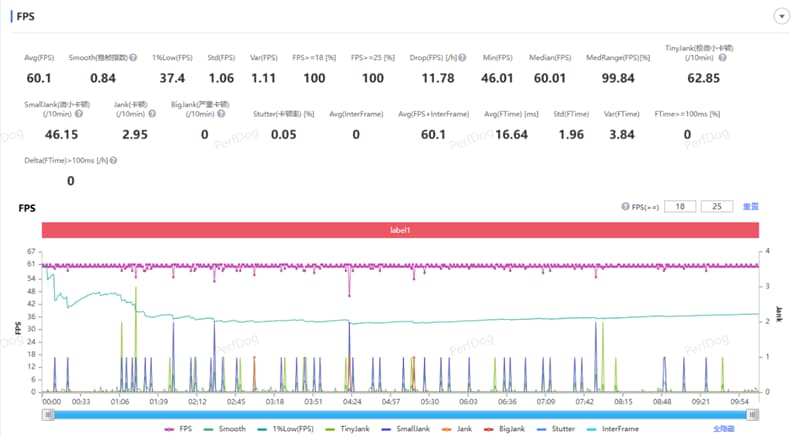Collapse the FPS panel with the top-right arrow
This screenshot has height=437, width=800.
click(x=781, y=16)
